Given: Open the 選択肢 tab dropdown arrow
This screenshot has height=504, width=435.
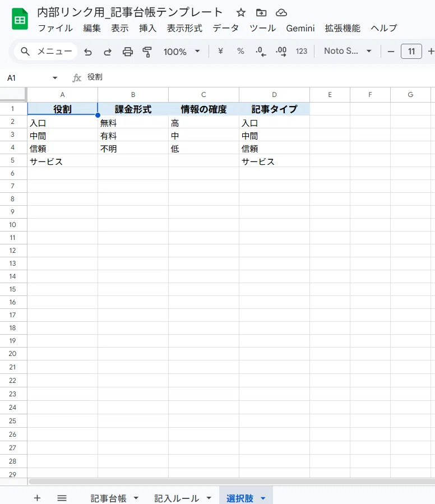Looking at the screenshot, I should [x=263, y=498].
